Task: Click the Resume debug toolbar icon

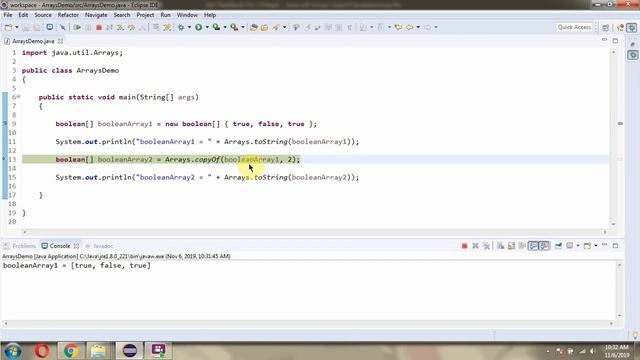Action: point(77,27)
